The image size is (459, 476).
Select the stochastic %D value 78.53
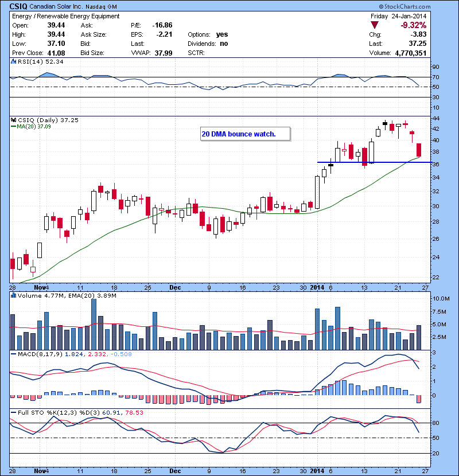click(x=134, y=412)
